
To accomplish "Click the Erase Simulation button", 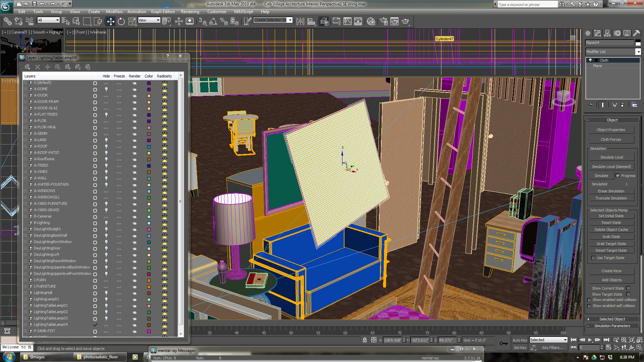I will pos(611,191).
